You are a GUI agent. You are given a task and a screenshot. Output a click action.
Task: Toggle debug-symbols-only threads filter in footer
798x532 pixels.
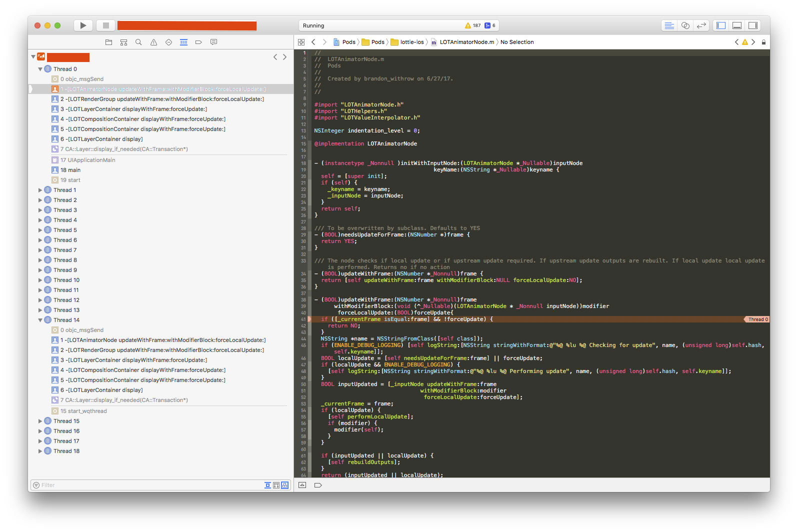click(276, 485)
